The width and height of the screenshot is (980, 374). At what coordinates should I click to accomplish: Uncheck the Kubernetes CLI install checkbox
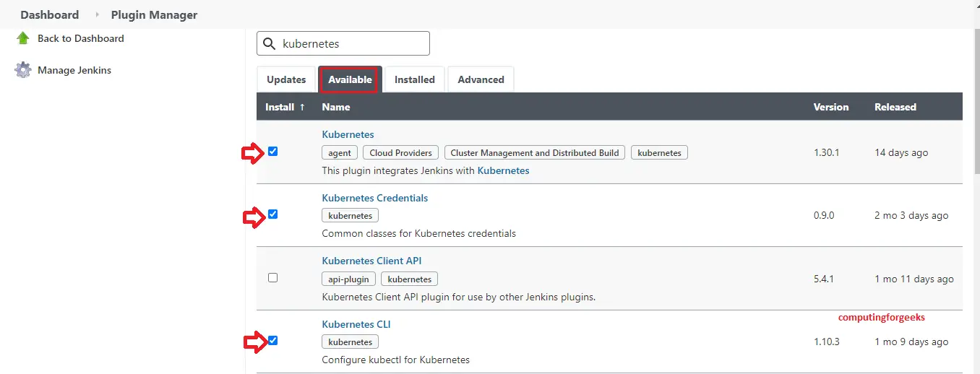(272, 340)
